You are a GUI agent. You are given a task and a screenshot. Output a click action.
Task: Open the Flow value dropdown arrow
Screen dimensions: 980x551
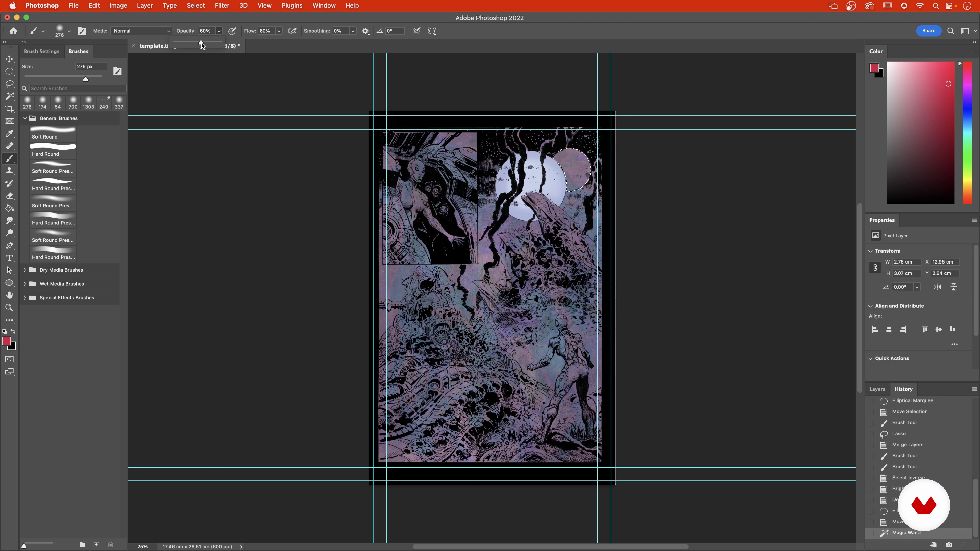279,31
